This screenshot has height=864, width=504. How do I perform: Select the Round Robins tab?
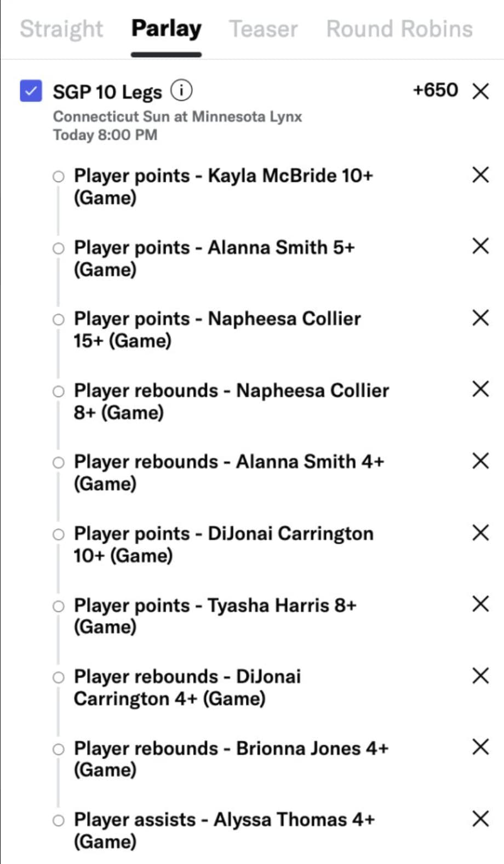coord(399,29)
